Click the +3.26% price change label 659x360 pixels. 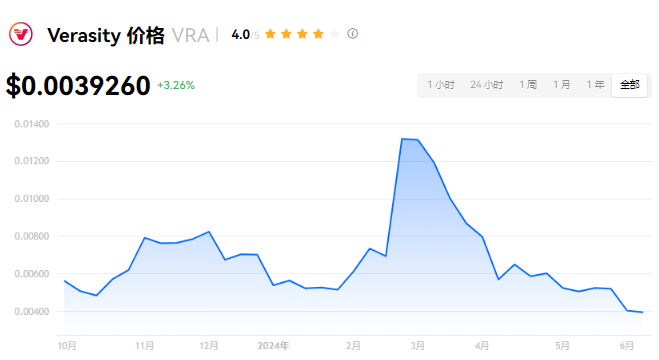176,85
